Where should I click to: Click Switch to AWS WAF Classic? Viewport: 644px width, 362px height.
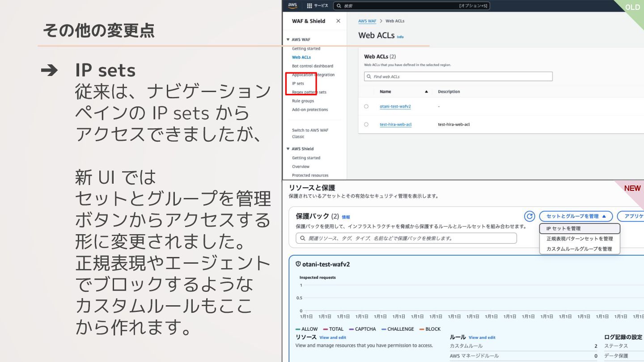click(310, 133)
